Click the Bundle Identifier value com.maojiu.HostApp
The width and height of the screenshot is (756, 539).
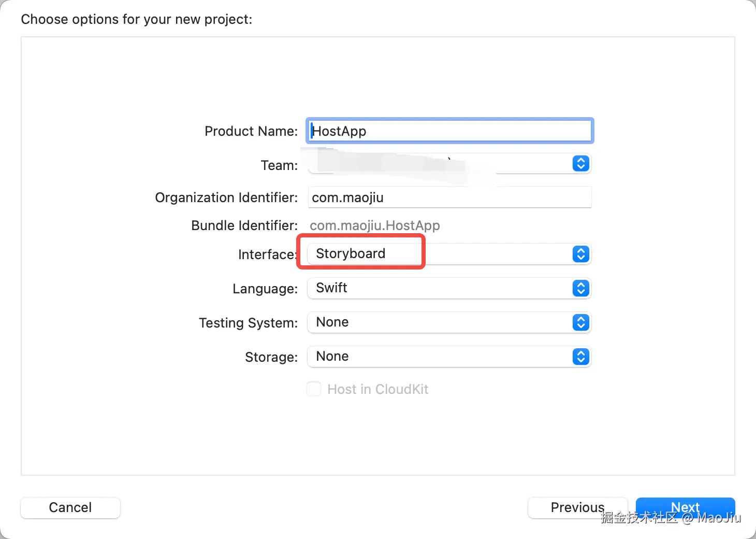click(x=374, y=225)
